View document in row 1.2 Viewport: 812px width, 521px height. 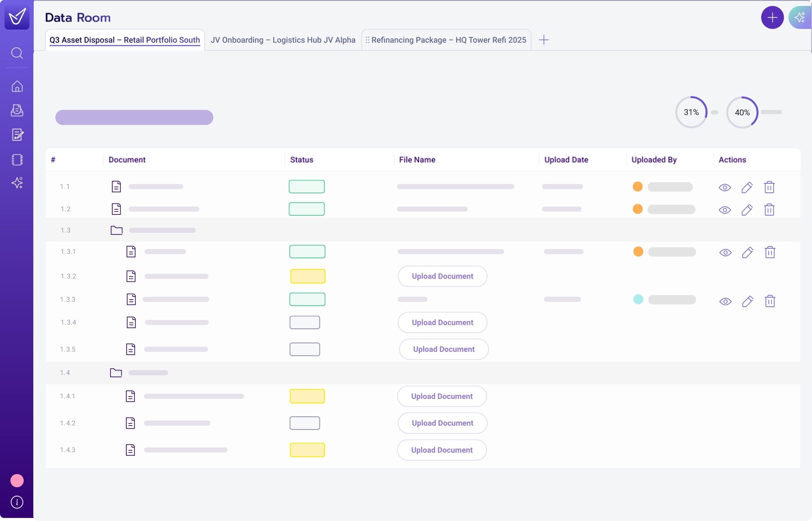[725, 210]
